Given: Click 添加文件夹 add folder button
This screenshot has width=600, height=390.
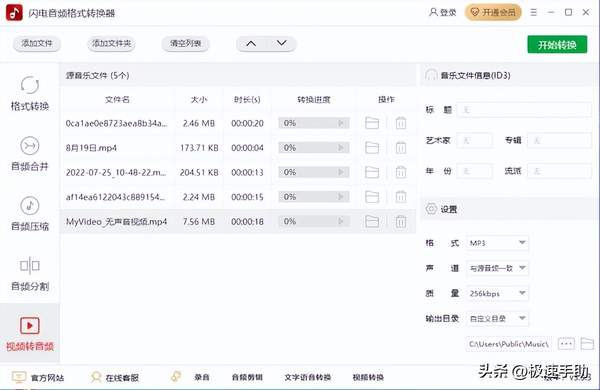Looking at the screenshot, I should coord(111,44).
